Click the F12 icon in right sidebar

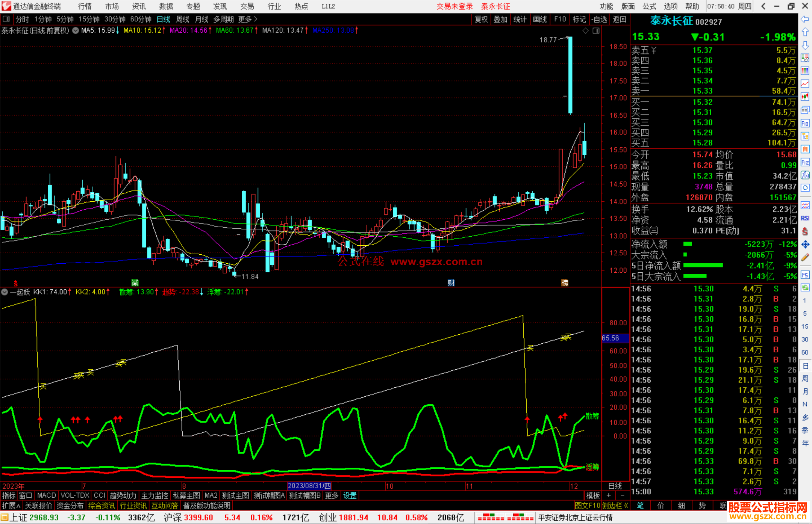tap(805, 162)
